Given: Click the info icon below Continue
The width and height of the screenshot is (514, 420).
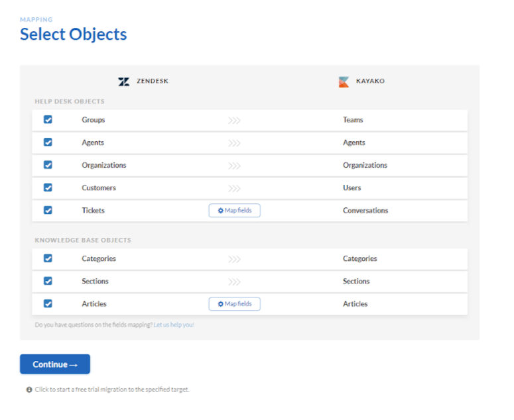Looking at the screenshot, I should pyautogui.click(x=29, y=390).
